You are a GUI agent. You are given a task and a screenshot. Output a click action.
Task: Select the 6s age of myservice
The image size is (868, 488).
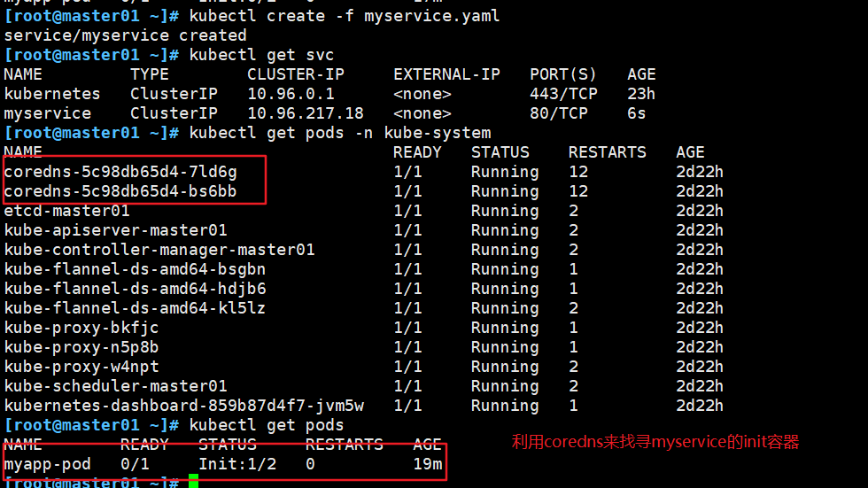(637, 113)
